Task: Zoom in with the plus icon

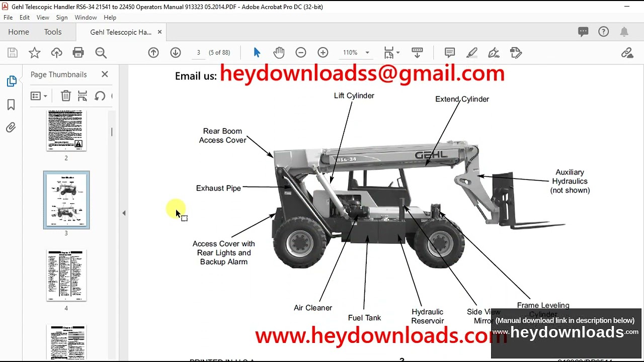Action: pos(323,53)
